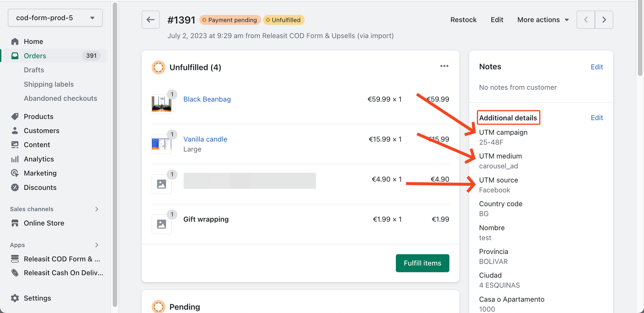Open the Black Beanbag product link
Viewport: 644px width, 313px height.
207,99
